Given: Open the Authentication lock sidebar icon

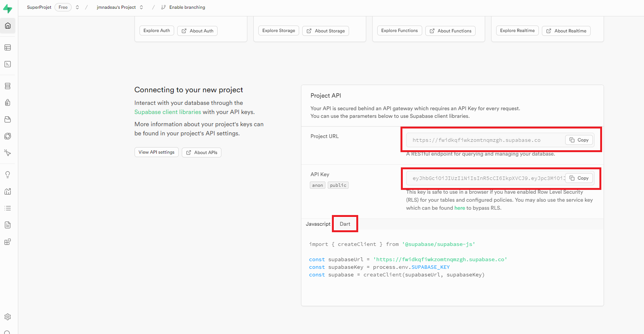Looking at the screenshot, I should [x=8, y=103].
